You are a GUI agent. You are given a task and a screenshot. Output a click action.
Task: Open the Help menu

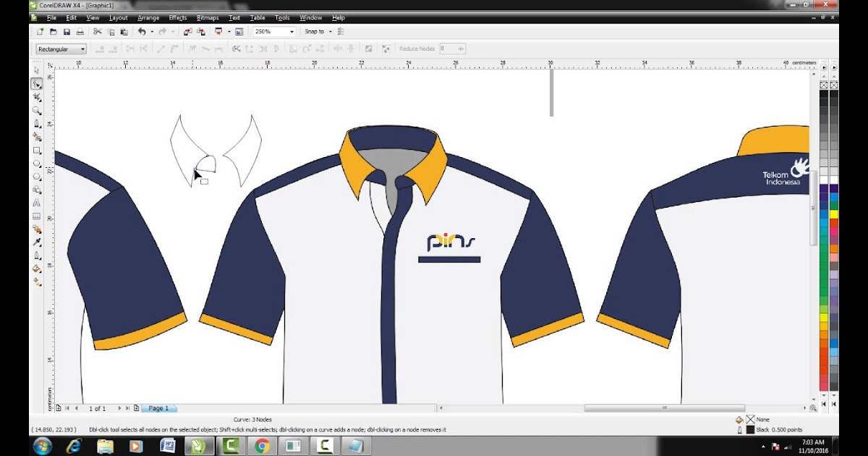point(338,17)
